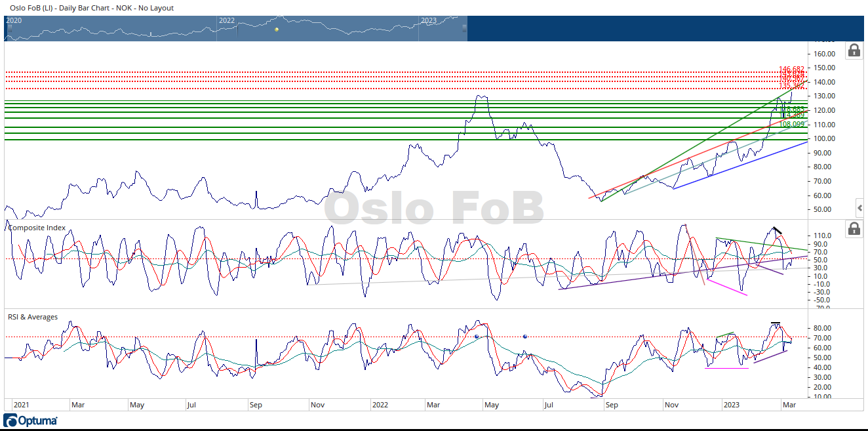The height and width of the screenshot is (431, 868).
Task: Click the yellow dot marker in the overview strip
Action: [277, 30]
